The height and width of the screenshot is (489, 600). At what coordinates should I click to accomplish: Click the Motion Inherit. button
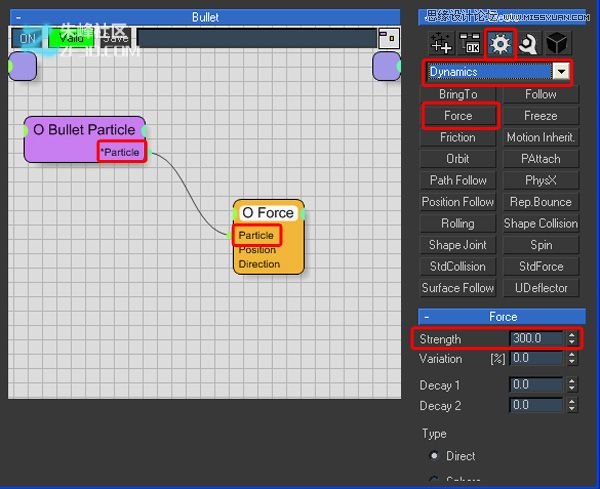coord(541,137)
